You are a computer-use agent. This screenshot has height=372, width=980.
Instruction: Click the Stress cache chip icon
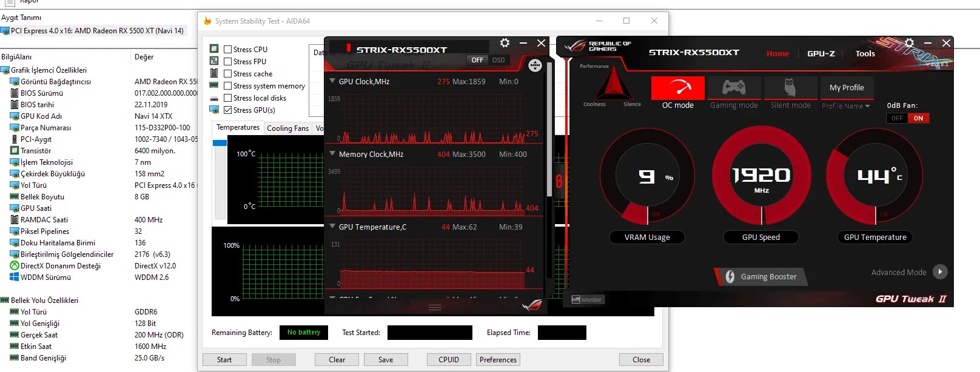(x=214, y=73)
